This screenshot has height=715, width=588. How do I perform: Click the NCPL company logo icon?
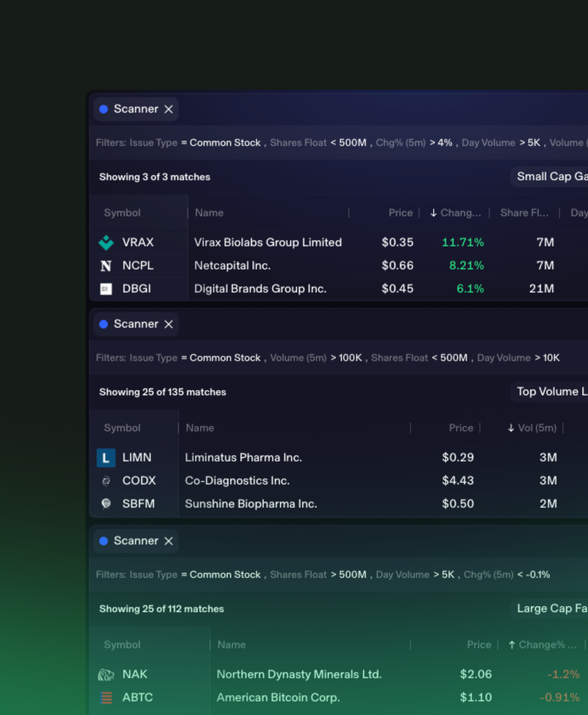[x=106, y=266]
